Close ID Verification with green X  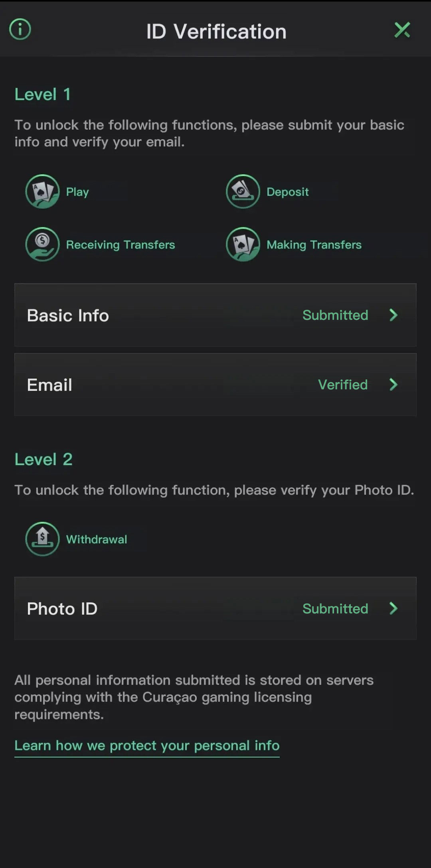coord(402,30)
